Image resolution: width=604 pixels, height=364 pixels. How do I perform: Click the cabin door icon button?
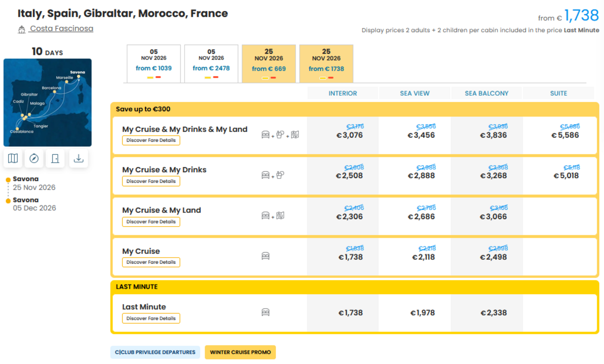tap(55, 158)
